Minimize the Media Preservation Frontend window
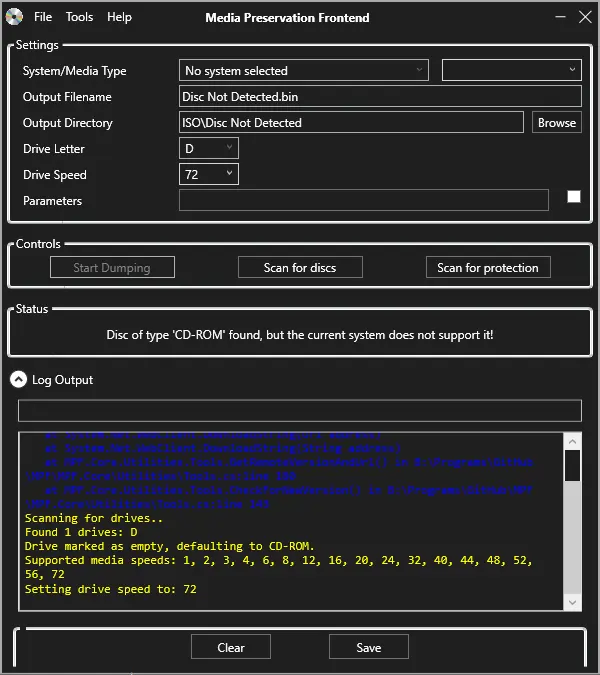600x675 pixels. click(560, 17)
